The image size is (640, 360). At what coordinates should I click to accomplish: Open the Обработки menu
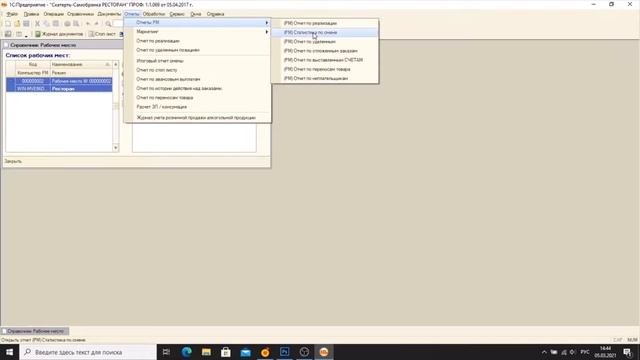(x=153, y=14)
